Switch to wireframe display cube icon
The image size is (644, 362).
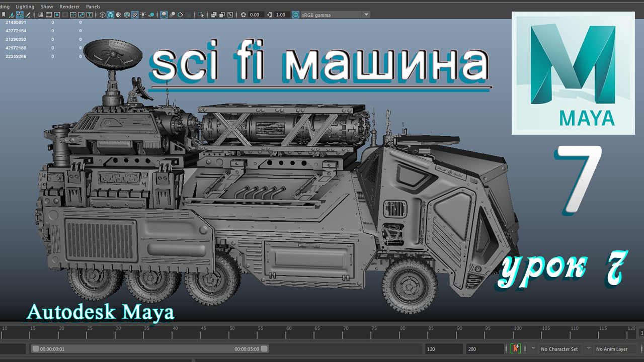coord(102,15)
